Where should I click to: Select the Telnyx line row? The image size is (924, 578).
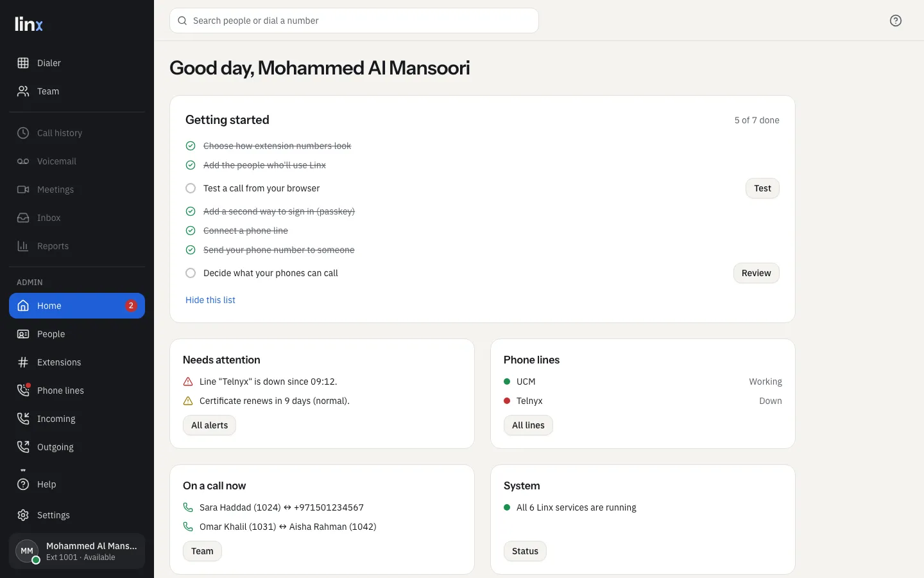click(x=643, y=401)
